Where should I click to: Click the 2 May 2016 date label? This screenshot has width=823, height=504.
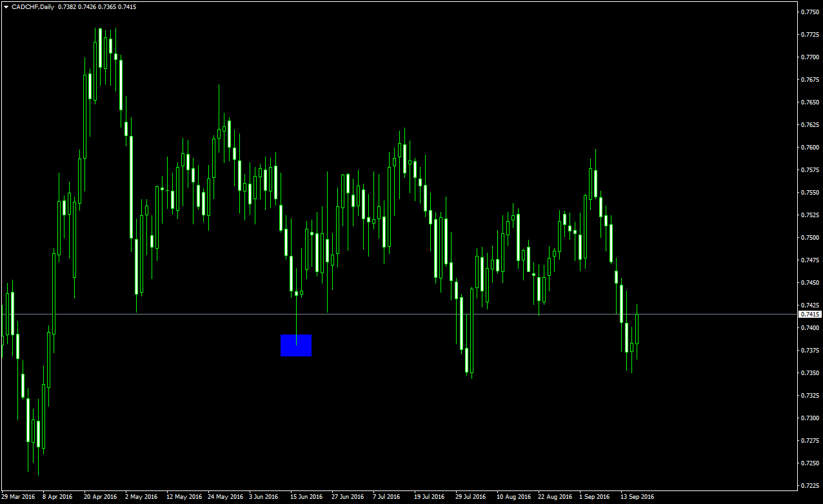click(x=141, y=497)
